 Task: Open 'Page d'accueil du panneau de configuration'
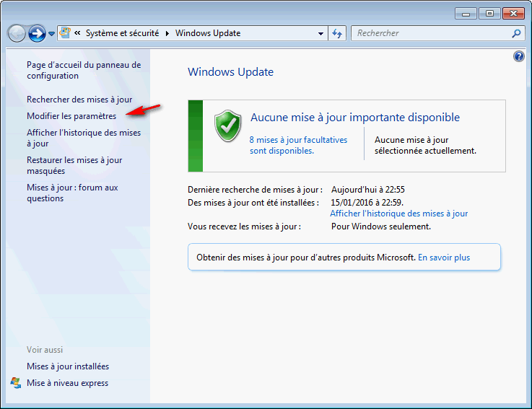pyautogui.click(x=84, y=70)
